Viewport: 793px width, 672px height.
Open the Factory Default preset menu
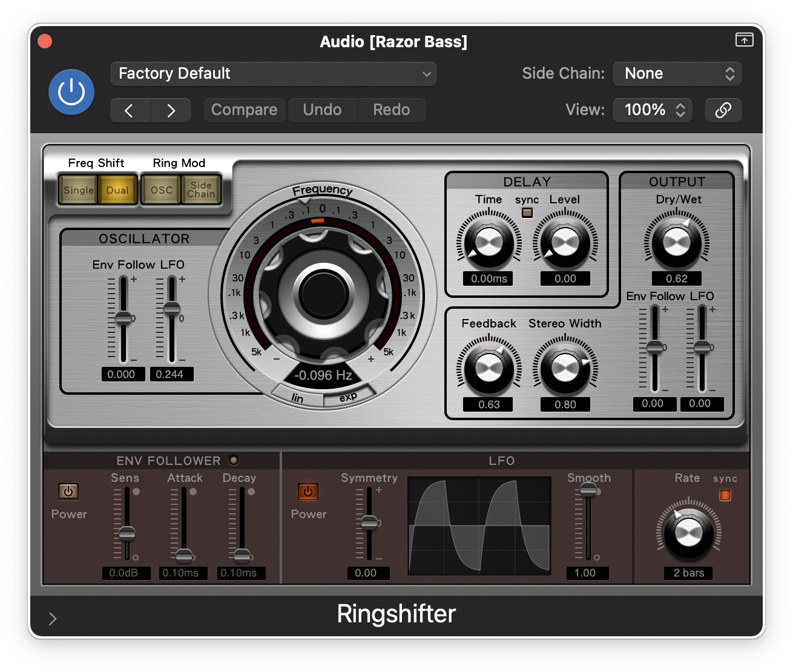pyautogui.click(x=274, y=74)
